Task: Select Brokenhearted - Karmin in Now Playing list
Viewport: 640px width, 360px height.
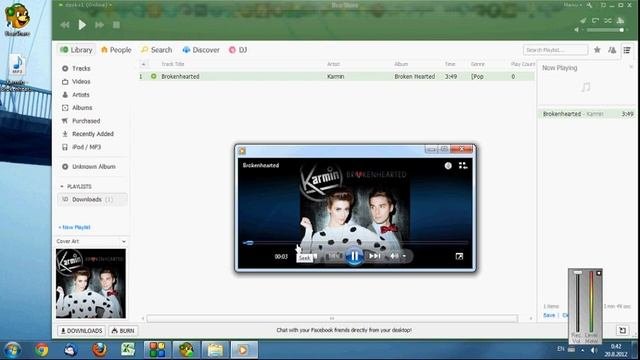Action: point(587,114)
